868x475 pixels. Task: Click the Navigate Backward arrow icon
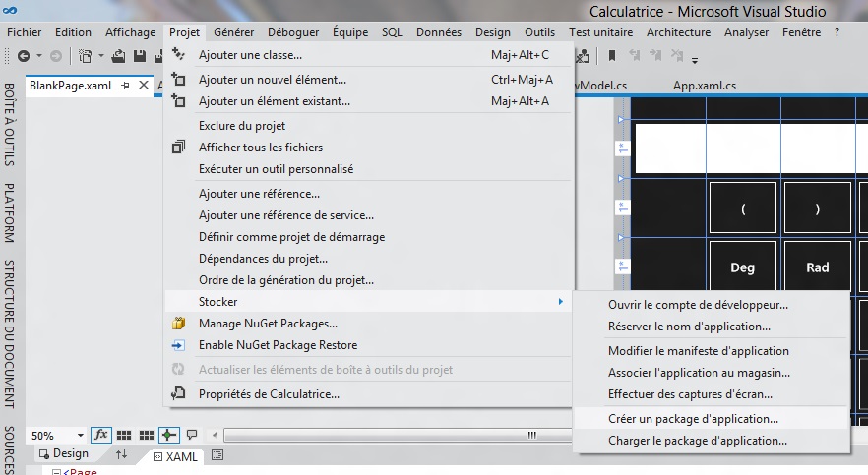click(x=24, y=56)
